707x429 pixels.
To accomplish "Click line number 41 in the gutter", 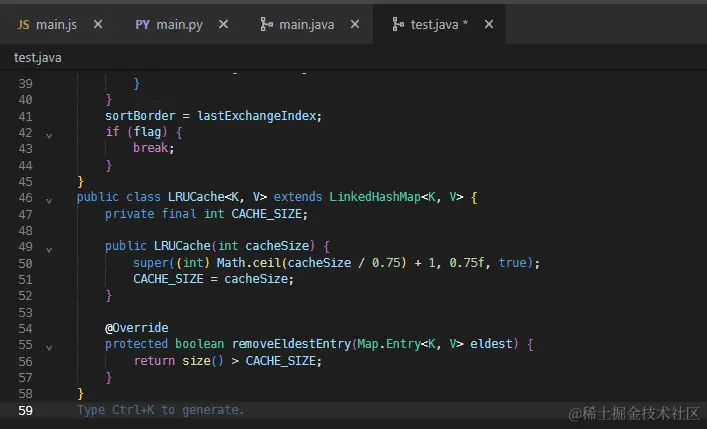I will tap(26, 116).
